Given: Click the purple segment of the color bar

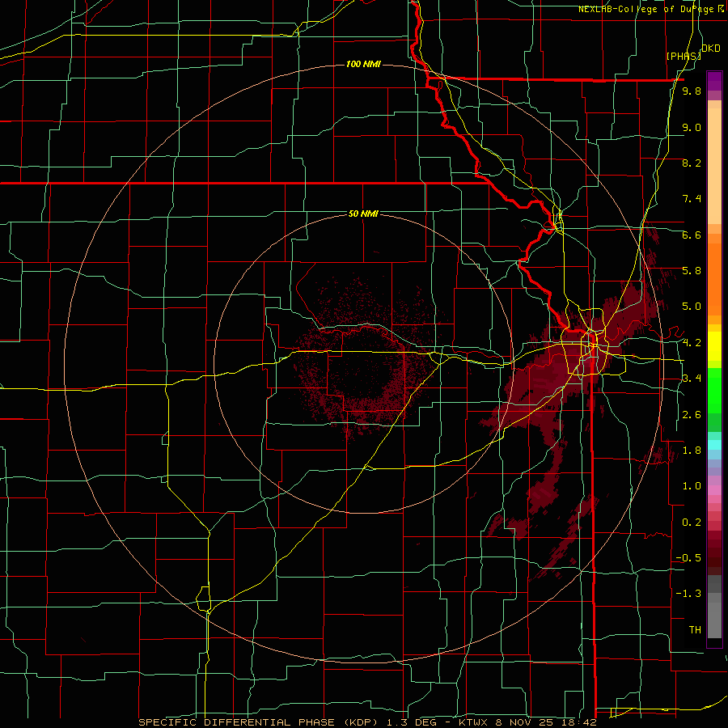Looking at the screenshot, I should click(714, 82).
